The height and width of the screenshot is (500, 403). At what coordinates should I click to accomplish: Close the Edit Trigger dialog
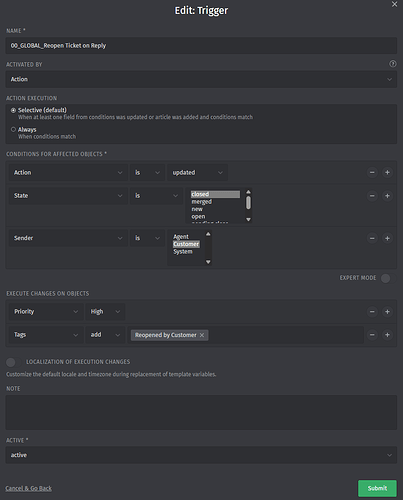click(x=394, y=4)
